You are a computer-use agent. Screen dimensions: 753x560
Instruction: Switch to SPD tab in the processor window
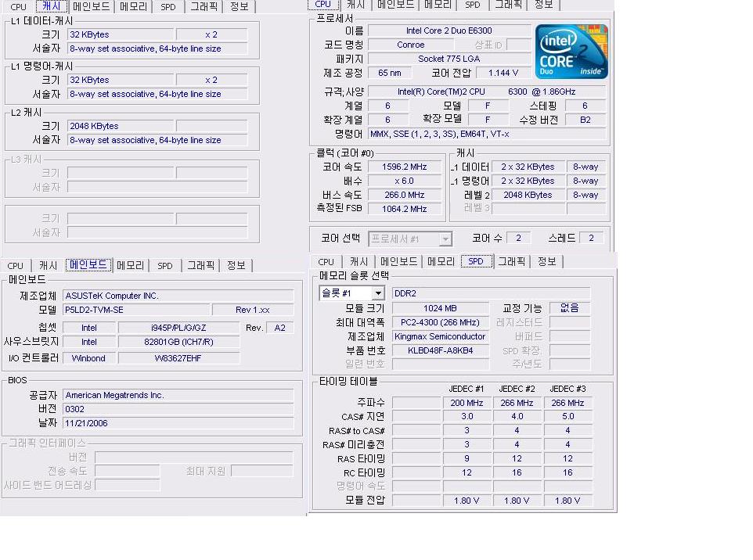[x=473, y=5]
